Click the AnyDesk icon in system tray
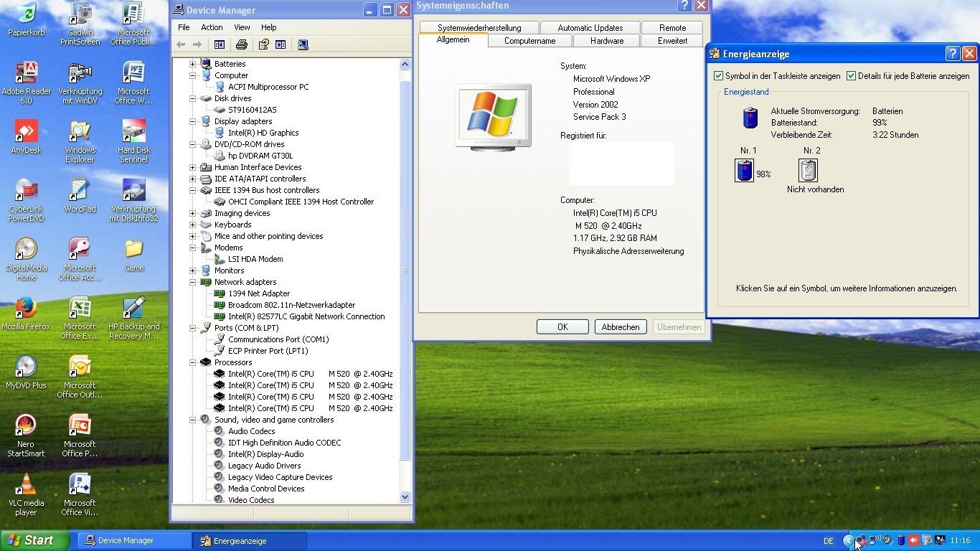980x551 pixels. [914, 540]
